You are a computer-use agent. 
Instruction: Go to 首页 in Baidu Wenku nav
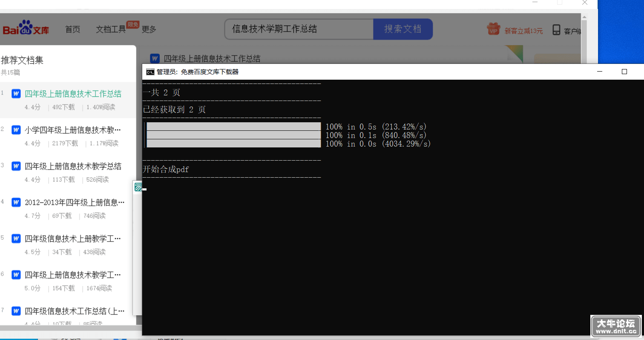(x=72, y=29)
